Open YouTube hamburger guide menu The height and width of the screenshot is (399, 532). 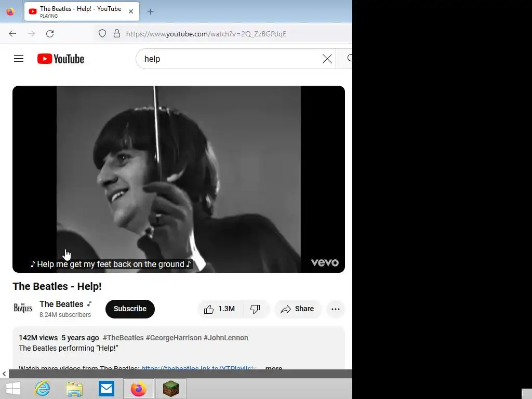(x=19, y=59)
